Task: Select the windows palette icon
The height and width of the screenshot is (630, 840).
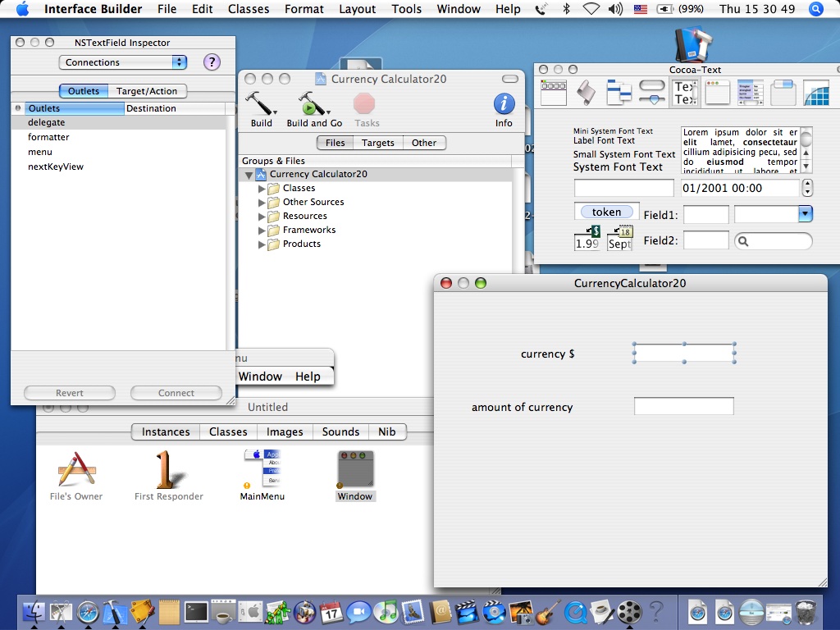Action: pos(717,93)
